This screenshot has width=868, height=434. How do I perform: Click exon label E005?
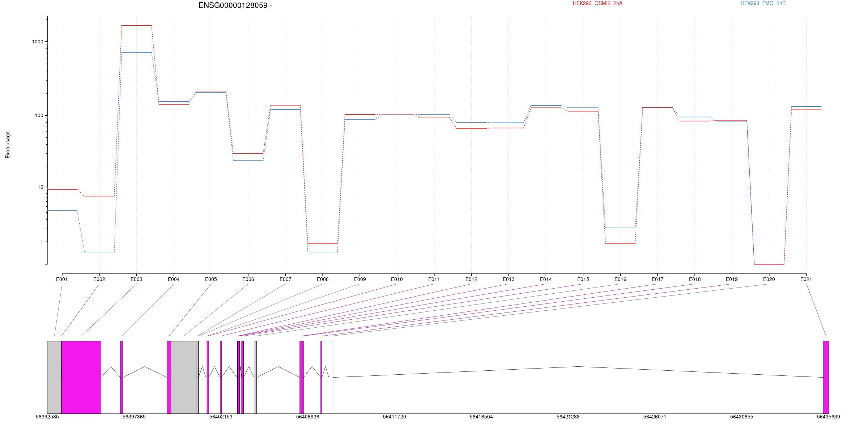[x=211, y=279]
